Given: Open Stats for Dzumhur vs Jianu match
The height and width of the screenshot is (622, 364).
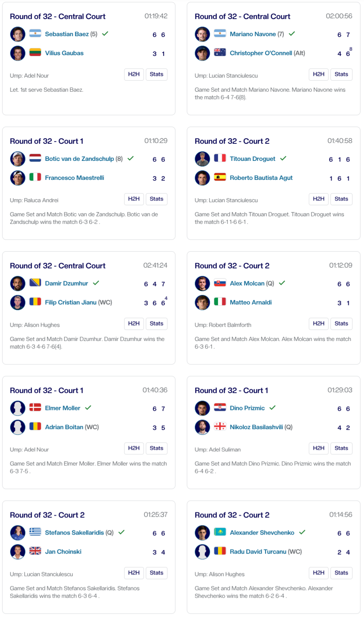Looking at the screenshot, I should tap(156, 324).
